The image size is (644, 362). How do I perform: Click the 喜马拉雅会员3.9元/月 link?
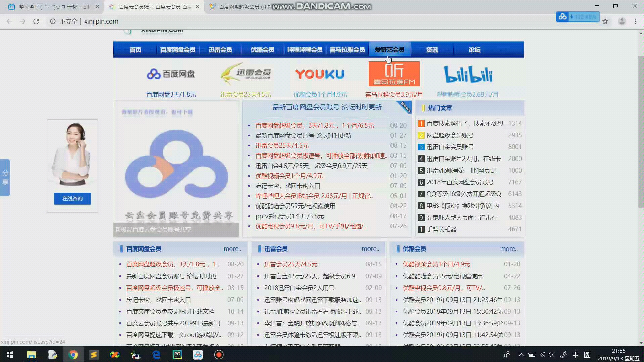point(394,95)
